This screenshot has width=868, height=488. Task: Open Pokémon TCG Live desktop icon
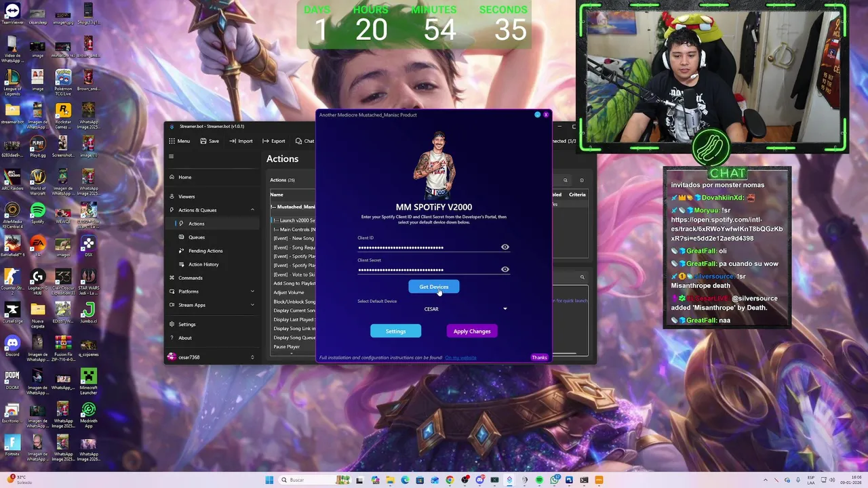click(62, 81)
